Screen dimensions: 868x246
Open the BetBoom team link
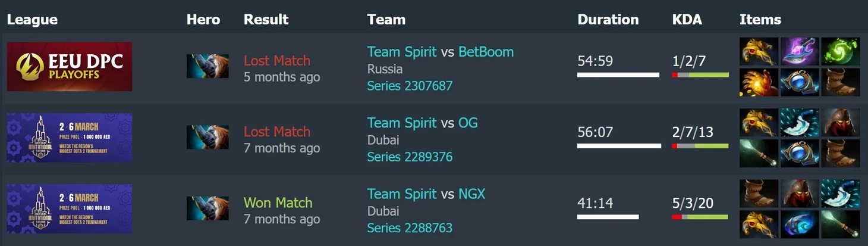(486, 52)
